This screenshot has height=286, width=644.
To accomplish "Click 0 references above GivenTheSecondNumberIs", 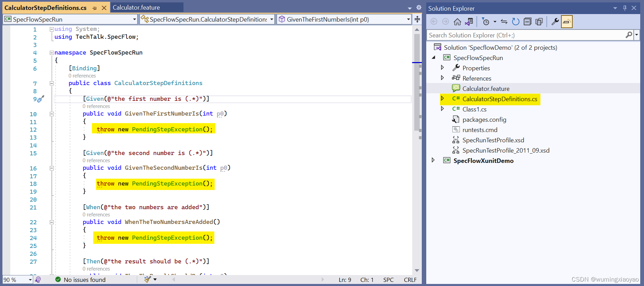I will pos(96,160).
